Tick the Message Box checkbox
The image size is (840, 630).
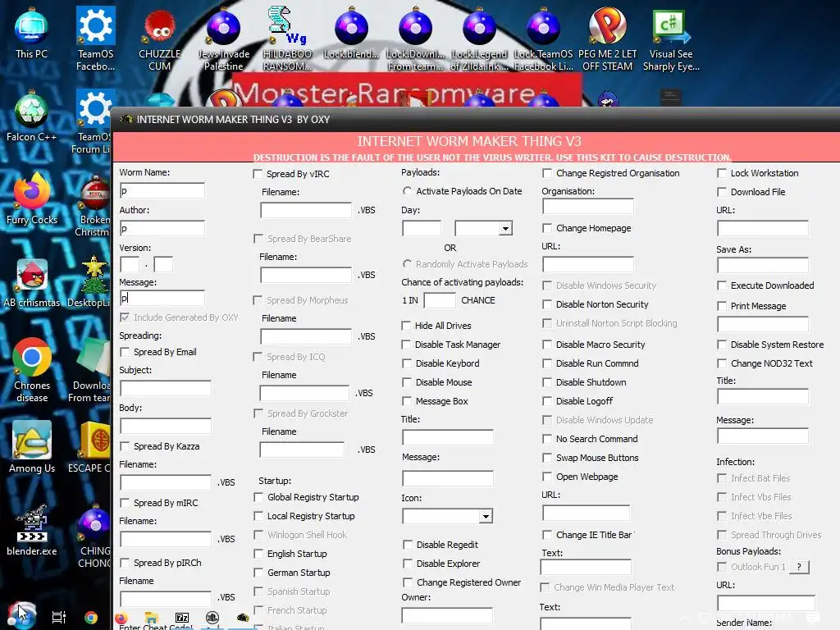407,401
